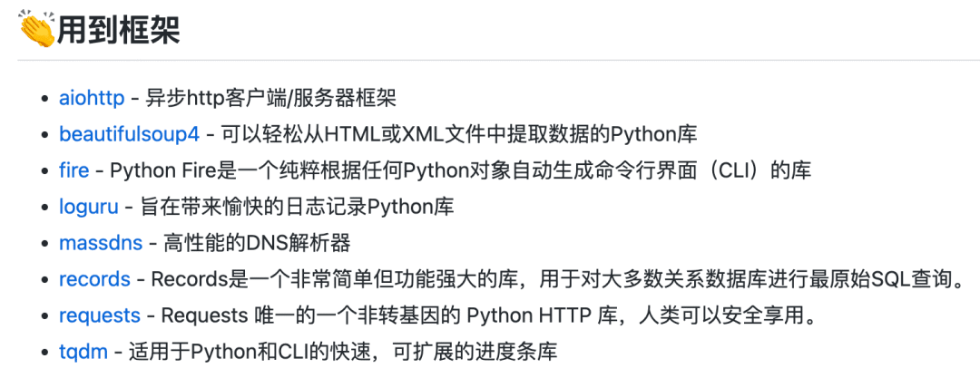980x378 pixels.
Task: Click the 高性能的DNS解析器 description text
Action: pyautogui.click(x=258, y=243)
